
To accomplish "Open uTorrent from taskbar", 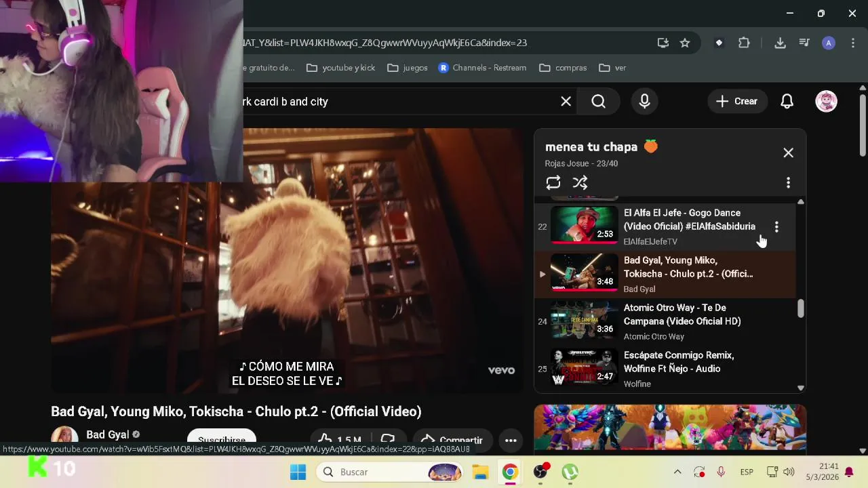I will coord(570,472).
